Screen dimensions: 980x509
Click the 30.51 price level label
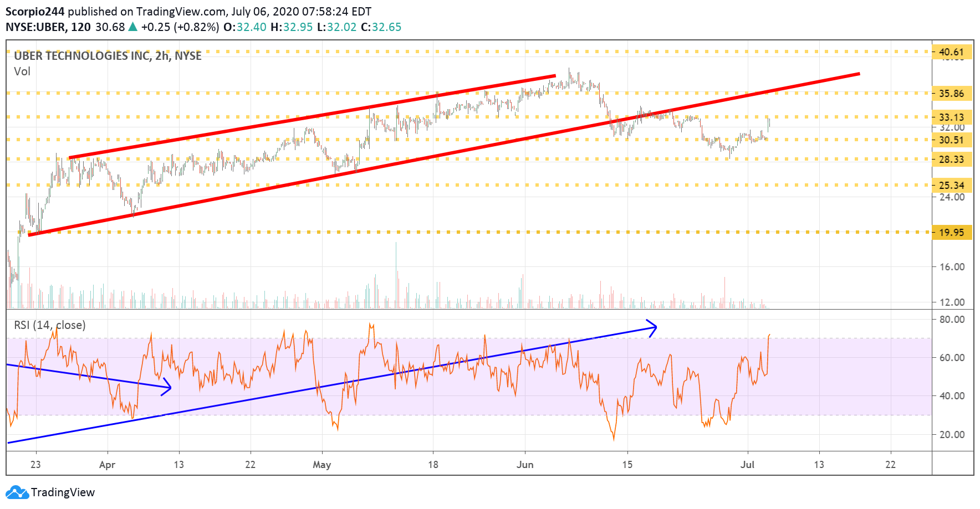(x=952, y=140)
